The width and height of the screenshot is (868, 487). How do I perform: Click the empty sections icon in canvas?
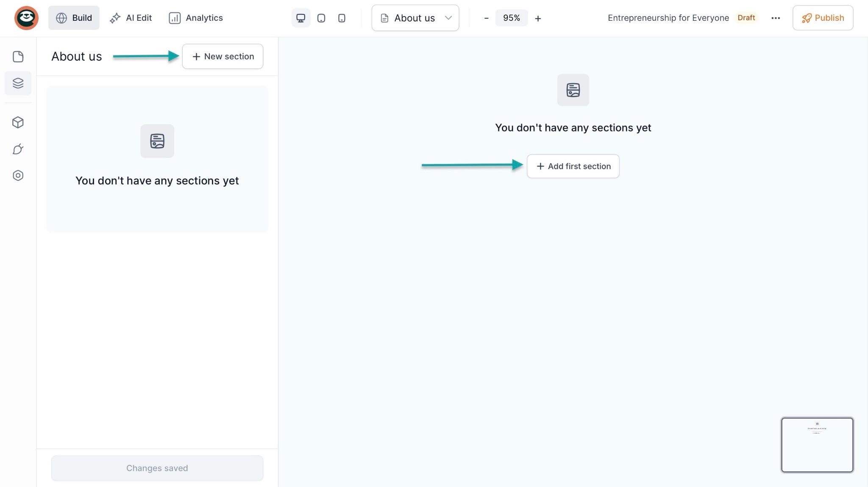pyautogui.click(x=573, y=90)
